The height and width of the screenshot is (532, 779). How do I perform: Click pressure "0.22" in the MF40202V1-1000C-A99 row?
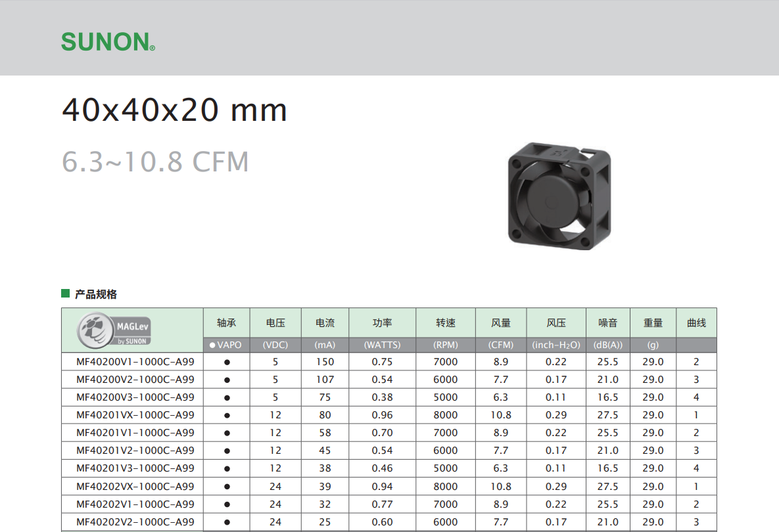(556, 504)
